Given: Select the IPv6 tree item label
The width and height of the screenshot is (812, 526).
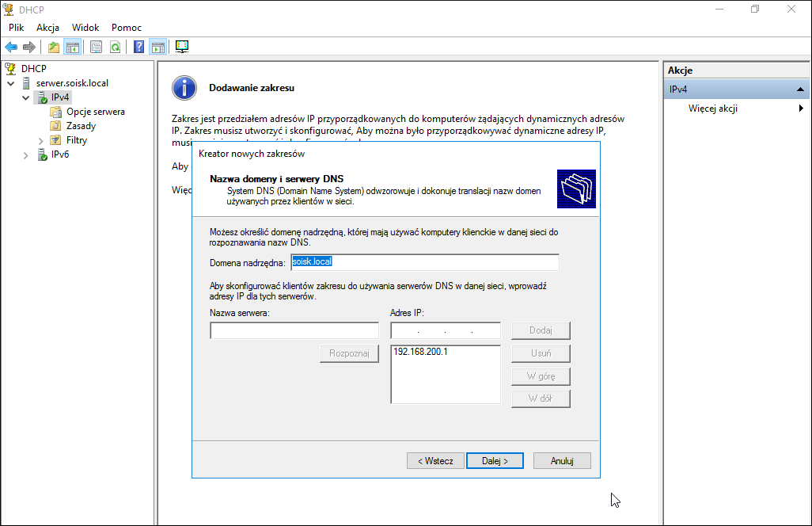Looking at the screenshot, I should click(x=60, y=154).
